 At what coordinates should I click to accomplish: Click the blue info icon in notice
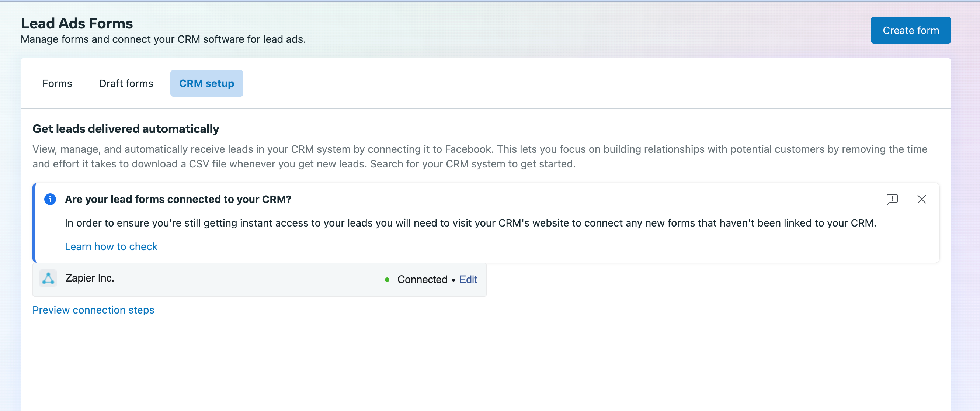coord(50,199)
